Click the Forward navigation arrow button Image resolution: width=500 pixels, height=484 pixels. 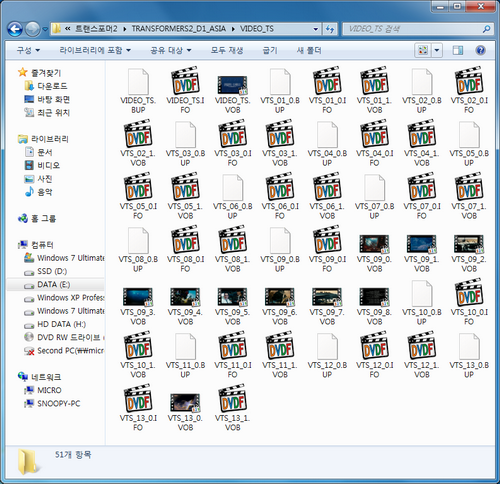click(x=33, y=29)
